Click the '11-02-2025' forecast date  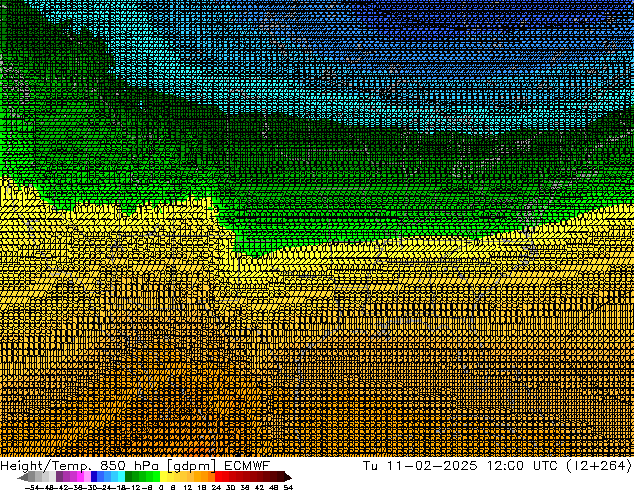point(432,466)
